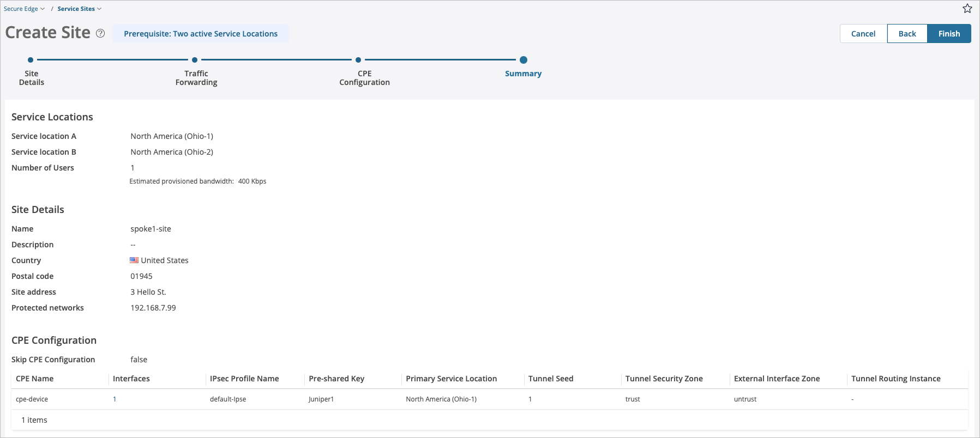The height and width of the screenshot is (438, 980).
Task: Click the Tunnel Seed column header
Action: 551,379
